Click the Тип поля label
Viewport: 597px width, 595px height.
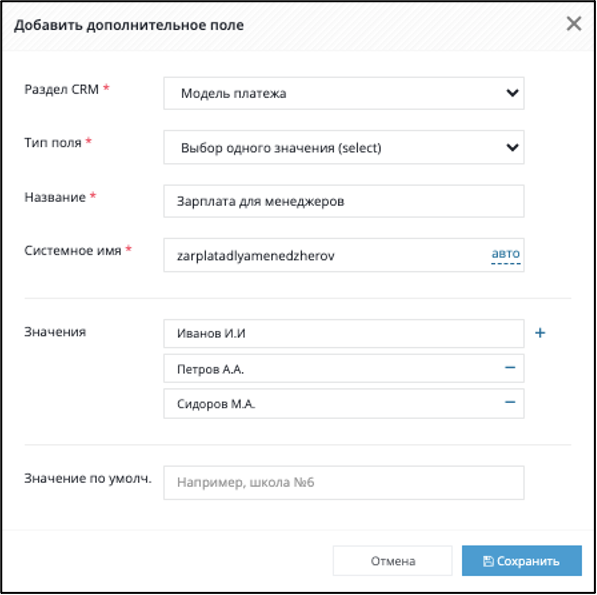[53, 142]
